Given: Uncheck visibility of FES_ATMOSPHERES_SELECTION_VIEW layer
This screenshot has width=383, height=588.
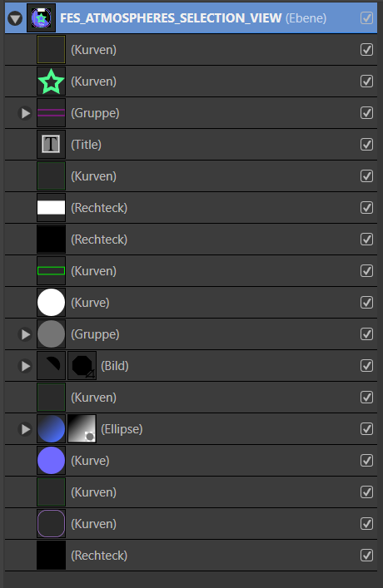Looking at the screenshot, I should [x=366, y=18].
